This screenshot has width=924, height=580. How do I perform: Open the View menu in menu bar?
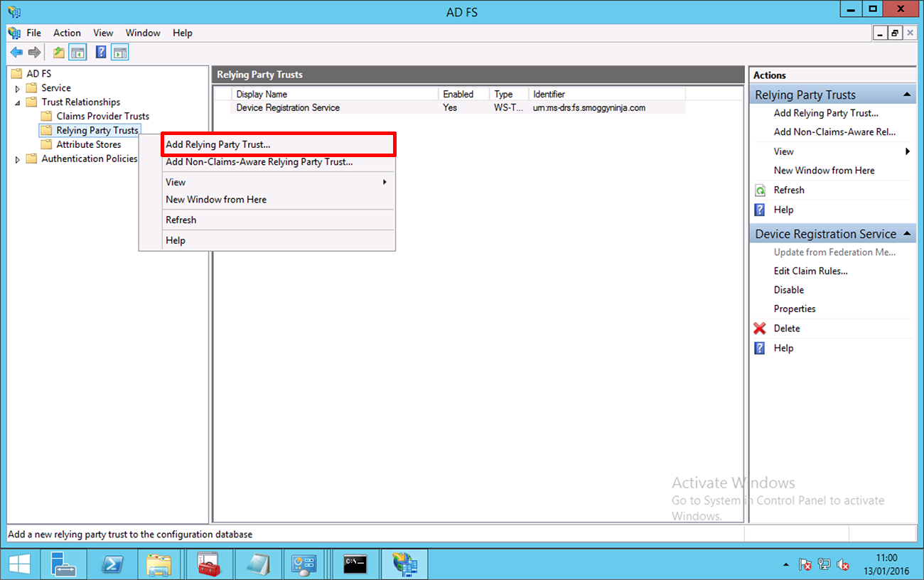103,33
